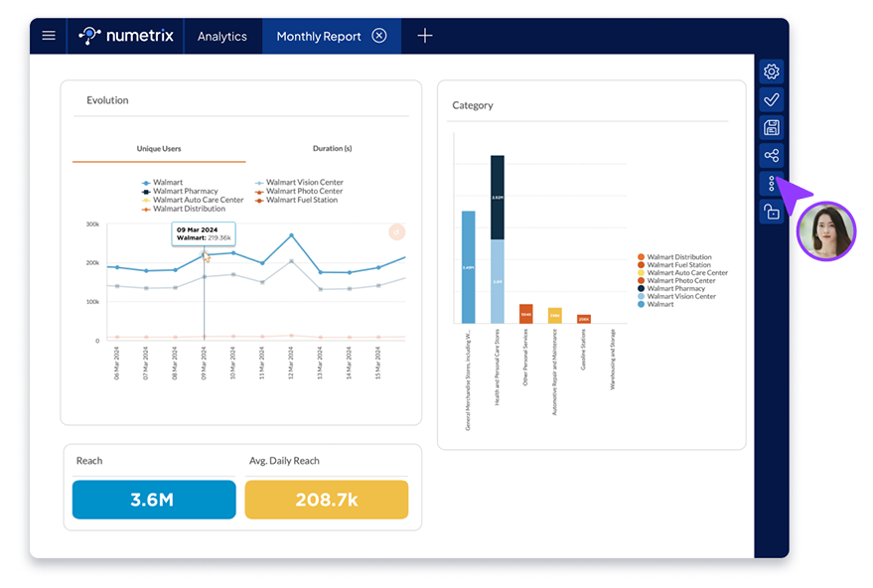The width and height of the screenshot is (873, 588).
Task: Click the chart reset zoom button
Action: point(396,231)
